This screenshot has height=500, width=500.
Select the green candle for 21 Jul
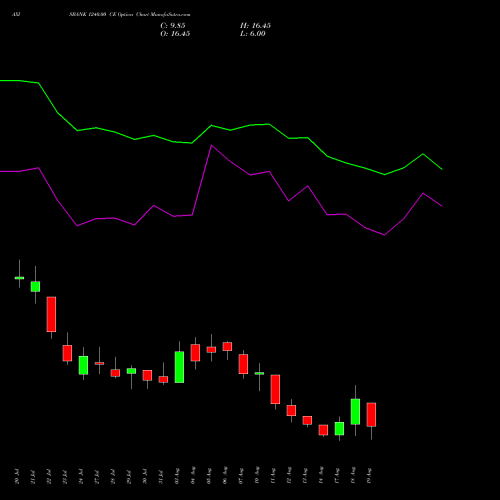35,287
